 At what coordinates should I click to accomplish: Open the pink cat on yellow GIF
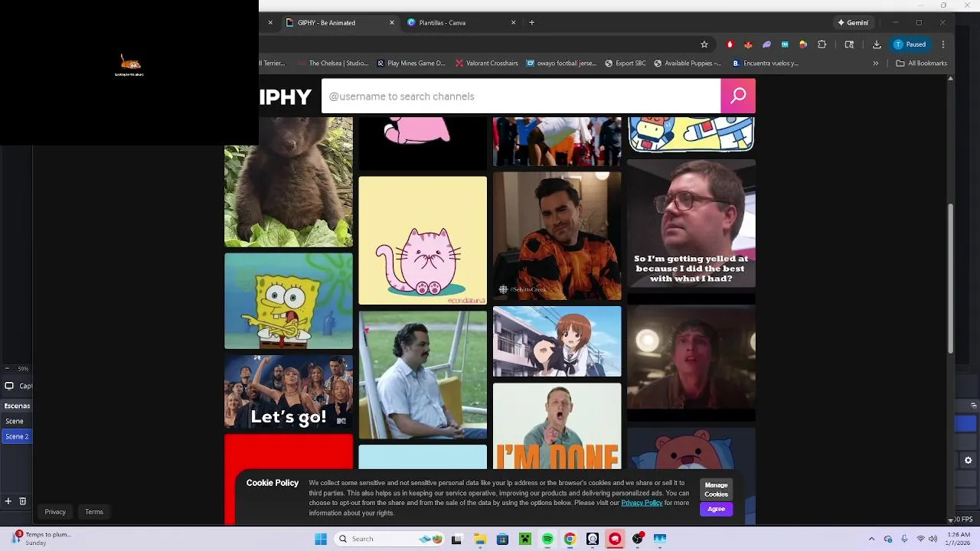(423, 240)
